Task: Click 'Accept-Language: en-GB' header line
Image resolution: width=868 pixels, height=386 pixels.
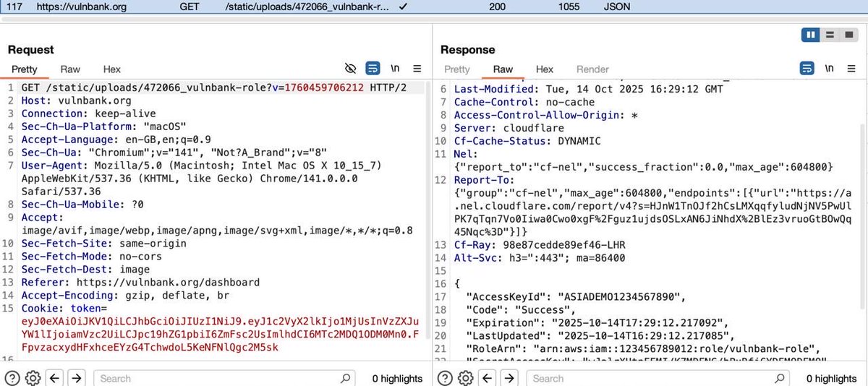Action: (x=116, y=140)
